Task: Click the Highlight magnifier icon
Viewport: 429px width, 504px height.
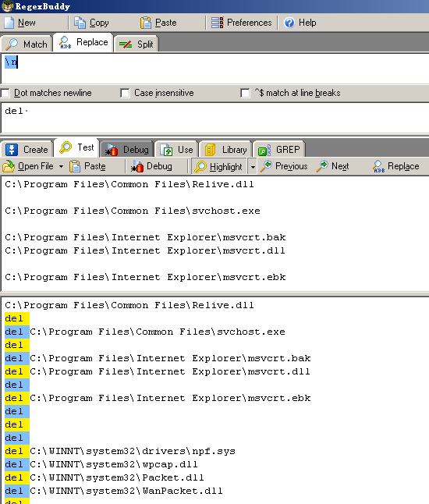Action: pos(200,166)
